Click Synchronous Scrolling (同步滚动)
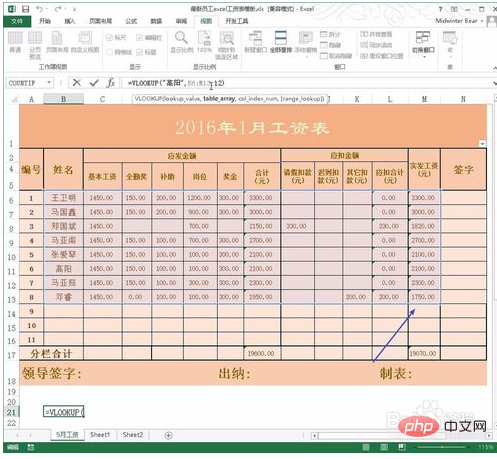The width and height of the screenshot is (497, 459). [377, 45]
